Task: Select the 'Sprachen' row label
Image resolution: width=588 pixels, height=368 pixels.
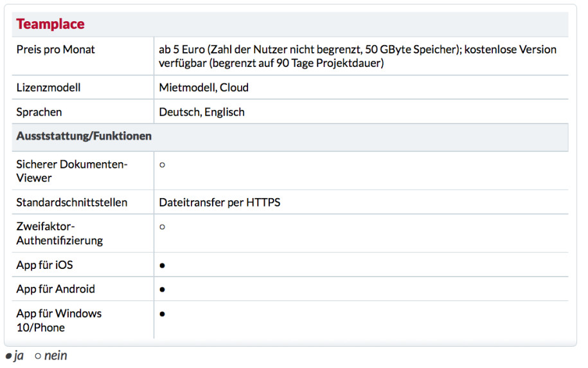Action: point(39,113)
